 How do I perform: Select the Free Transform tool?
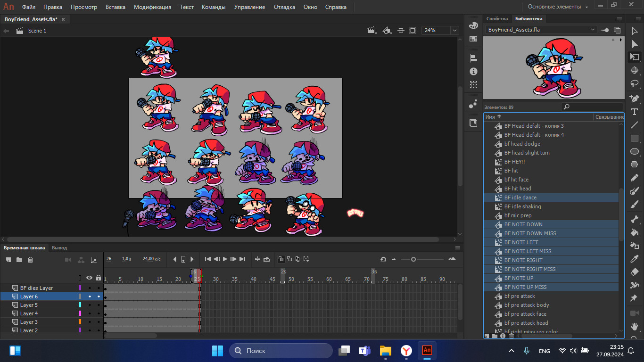(x=635, y=57)
